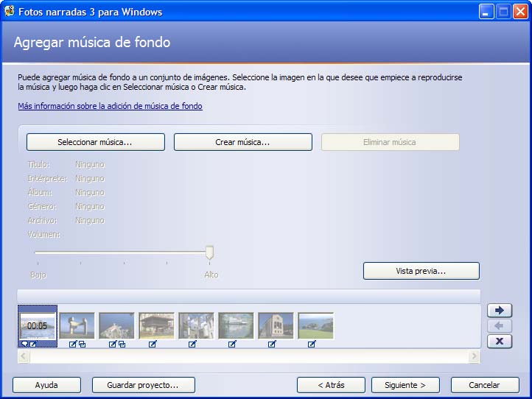Click the 'Archivo:' label

point(43,220)
